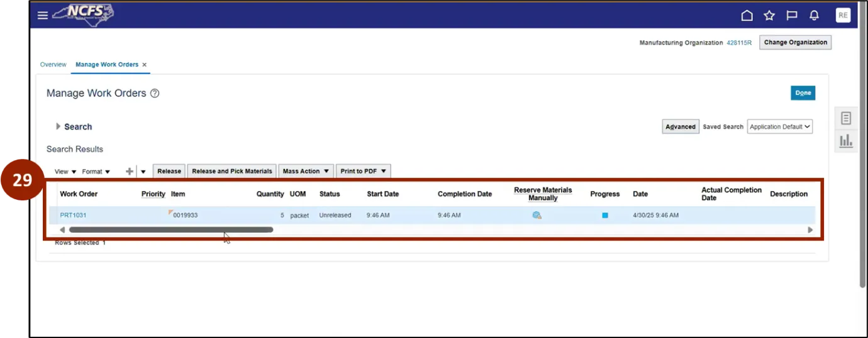Open work order PRT1031 link
Screen dimensions: 868x338
click(x=73, y=215)
